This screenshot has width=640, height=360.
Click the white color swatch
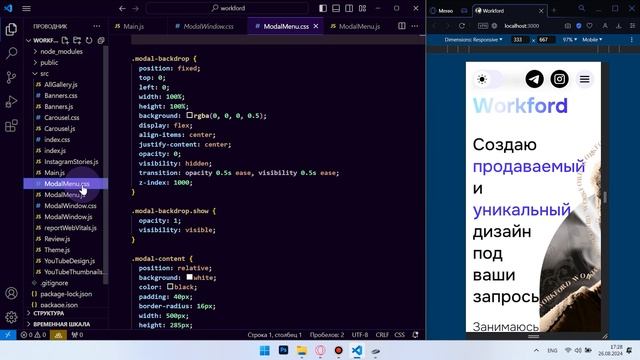tap(189, 277)
